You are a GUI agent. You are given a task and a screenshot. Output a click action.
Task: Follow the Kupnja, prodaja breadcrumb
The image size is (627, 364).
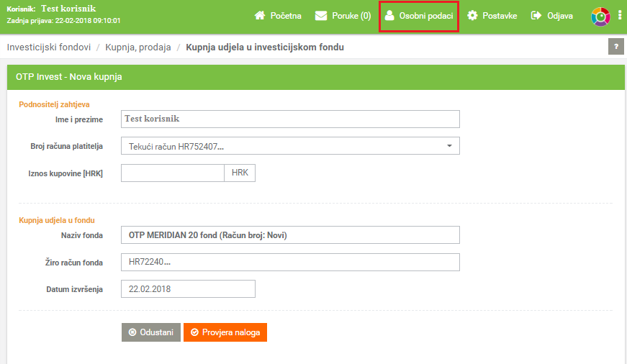(x=138, y=47)
